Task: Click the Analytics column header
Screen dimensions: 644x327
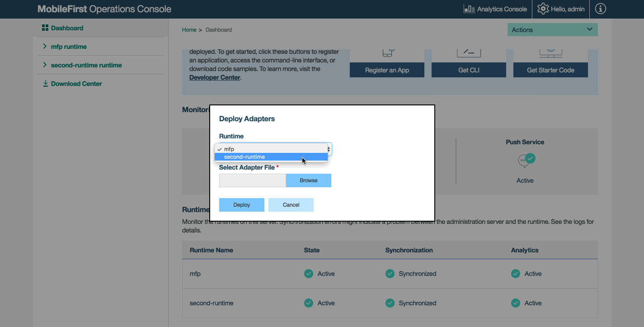Action: [x=525, y=250]
